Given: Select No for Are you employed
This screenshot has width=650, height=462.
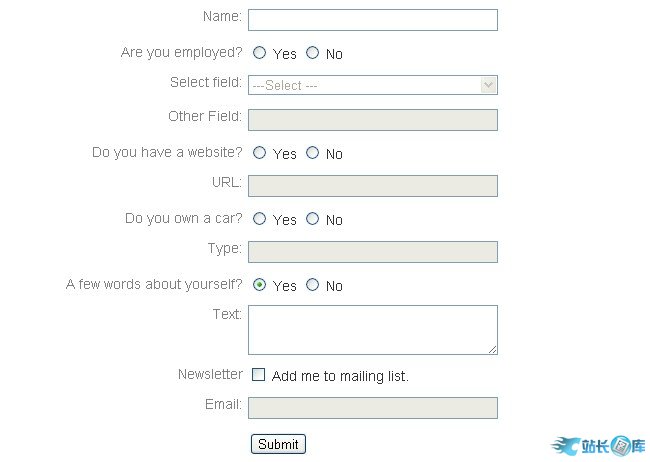Looking at the screenshot, I should pos(313,53).
